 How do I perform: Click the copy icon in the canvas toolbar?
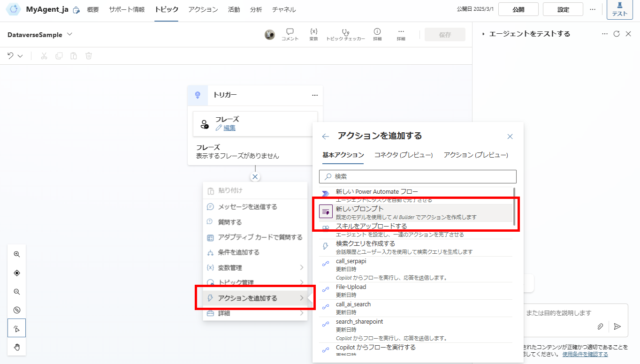58,55
